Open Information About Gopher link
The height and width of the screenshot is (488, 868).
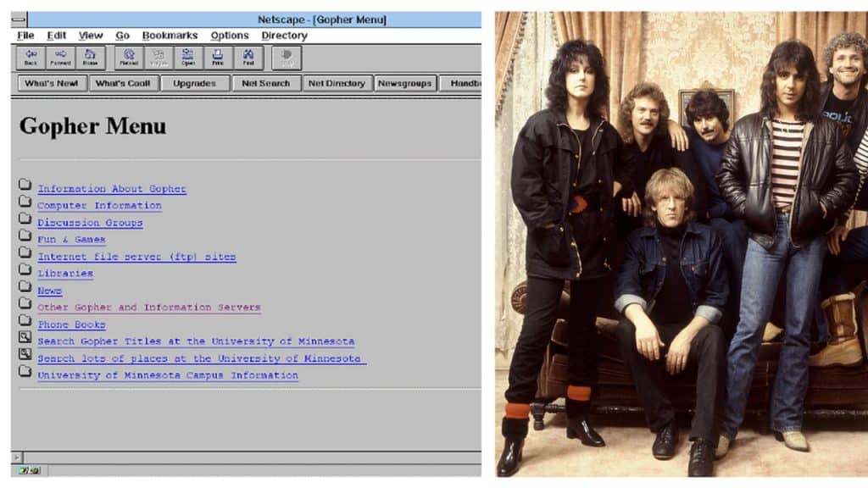point(112,189)
